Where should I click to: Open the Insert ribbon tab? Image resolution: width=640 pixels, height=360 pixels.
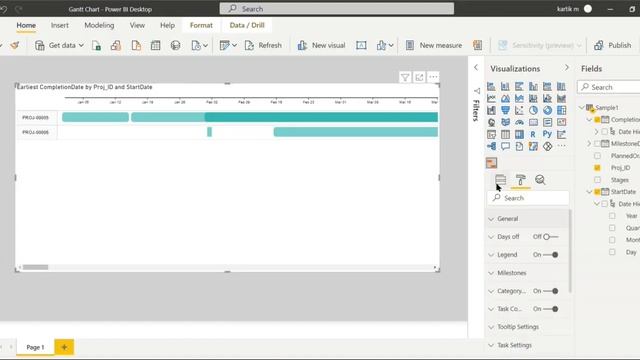point(60,25)
